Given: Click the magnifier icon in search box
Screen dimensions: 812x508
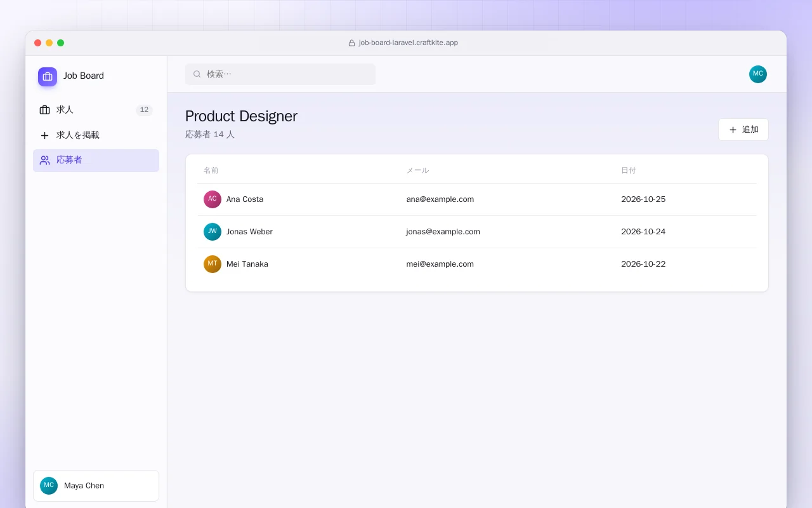Looking at the screenshot, I should tap(197, 74).
